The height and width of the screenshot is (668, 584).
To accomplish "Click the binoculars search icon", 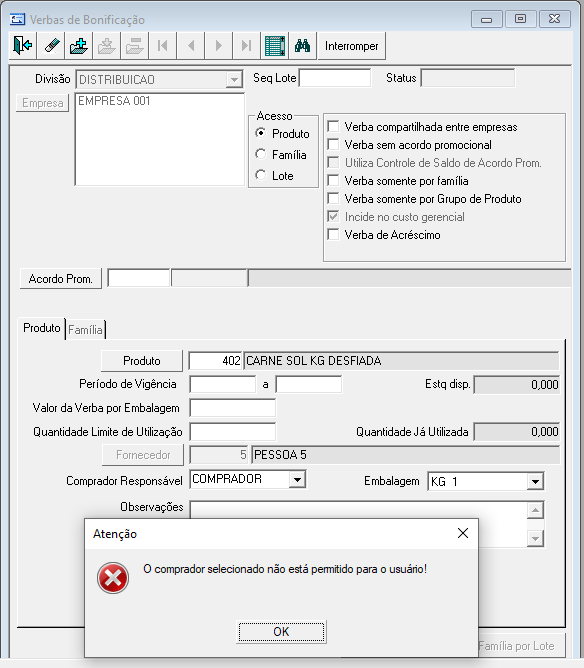I will [x=302, y=45].
